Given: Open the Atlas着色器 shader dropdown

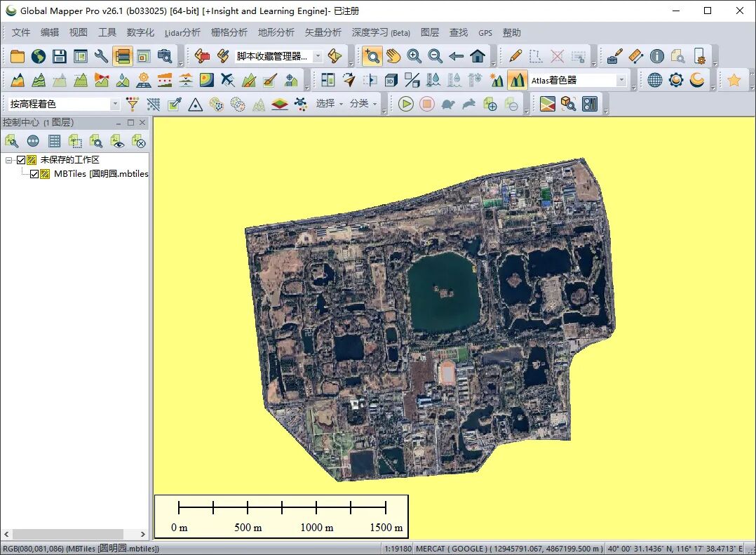Looking at the screenshot, I should [578, 80].
